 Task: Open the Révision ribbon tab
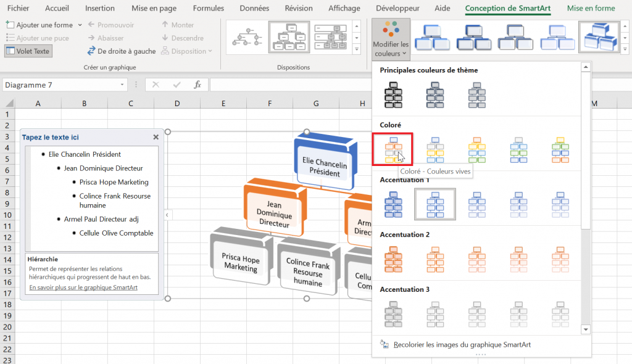point(299,8)
